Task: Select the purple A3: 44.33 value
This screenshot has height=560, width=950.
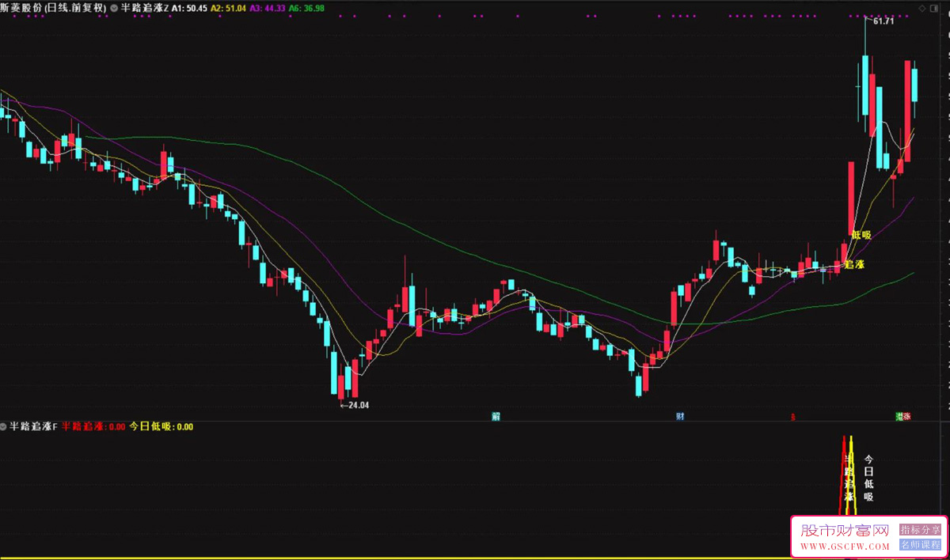Action: [x=268, y=8]
